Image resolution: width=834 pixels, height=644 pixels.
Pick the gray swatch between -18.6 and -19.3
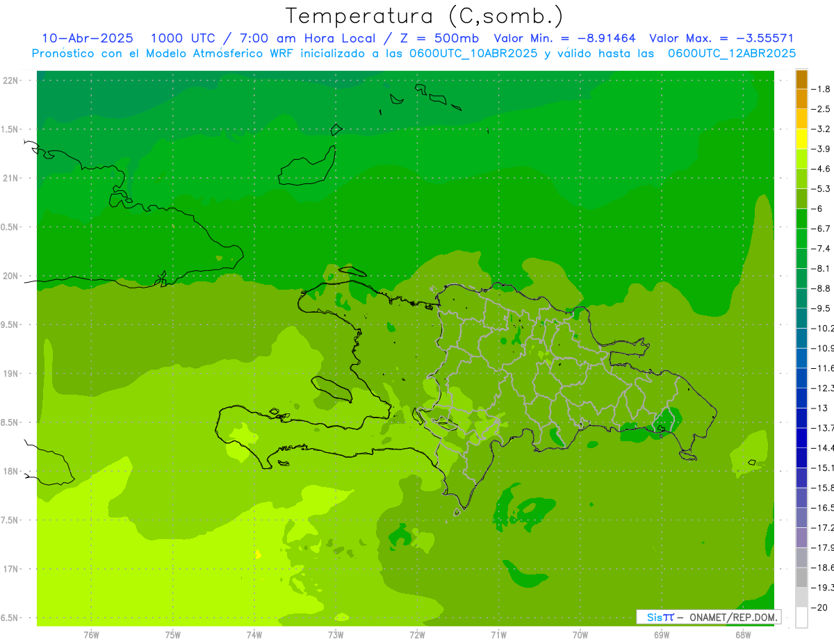801,577
